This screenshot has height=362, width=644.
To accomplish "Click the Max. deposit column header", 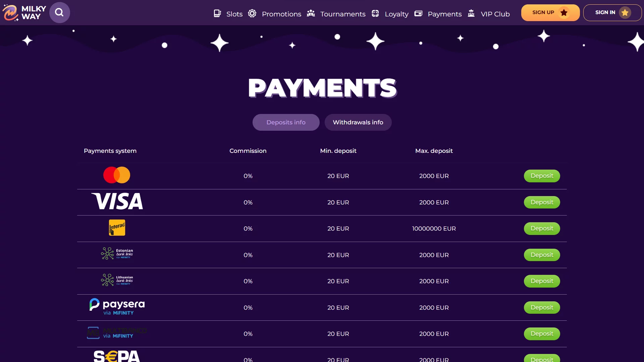I will point(434,151).
